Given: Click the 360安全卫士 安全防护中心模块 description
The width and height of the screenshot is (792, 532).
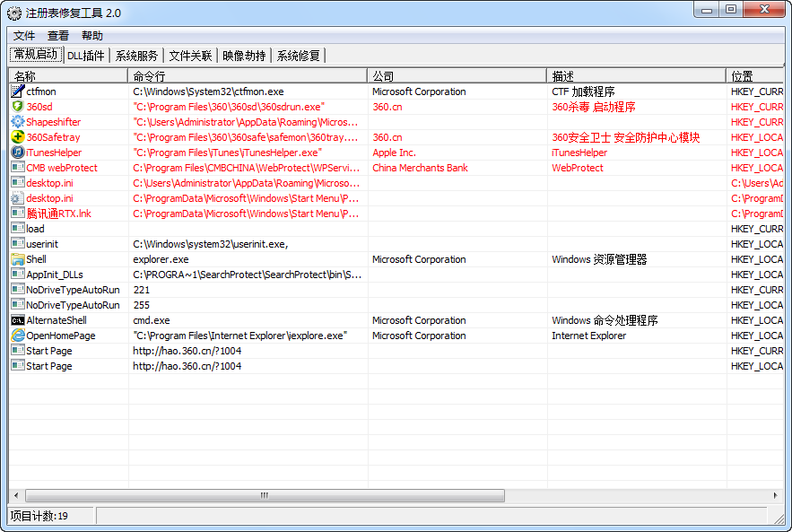Looking at the screenshot, I should 626,137.
